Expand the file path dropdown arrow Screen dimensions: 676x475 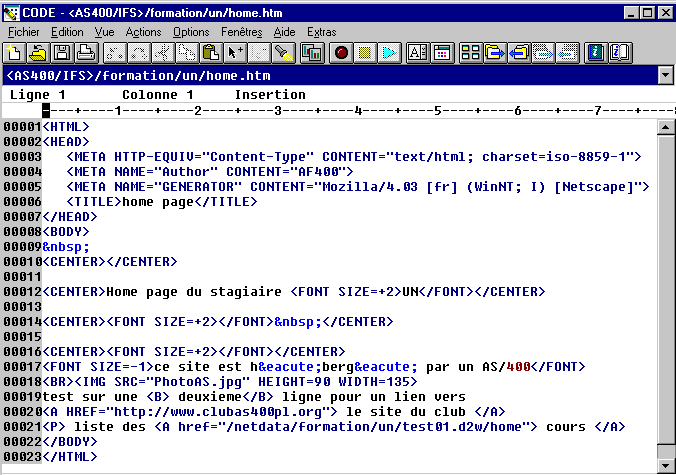[x=665, y=75]
